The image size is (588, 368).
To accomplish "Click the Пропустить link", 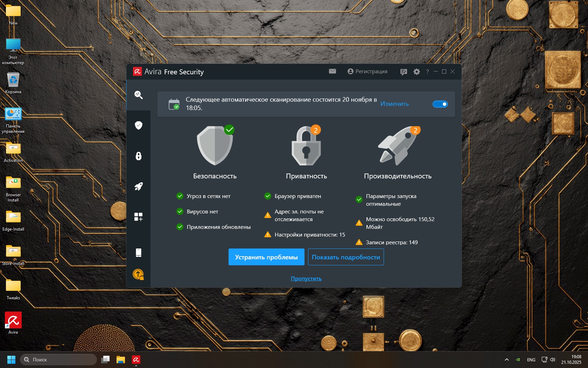I will (x=306, y=279).
